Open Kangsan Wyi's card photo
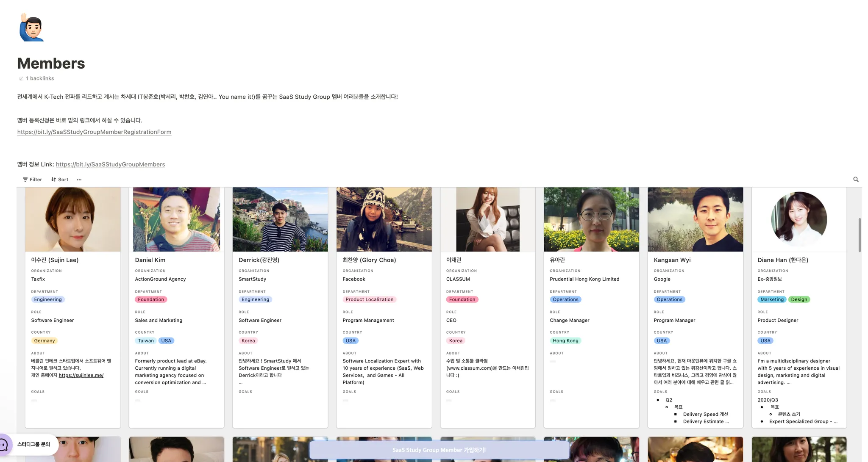This screenshot has width=868, height=462. click(695, 219)
